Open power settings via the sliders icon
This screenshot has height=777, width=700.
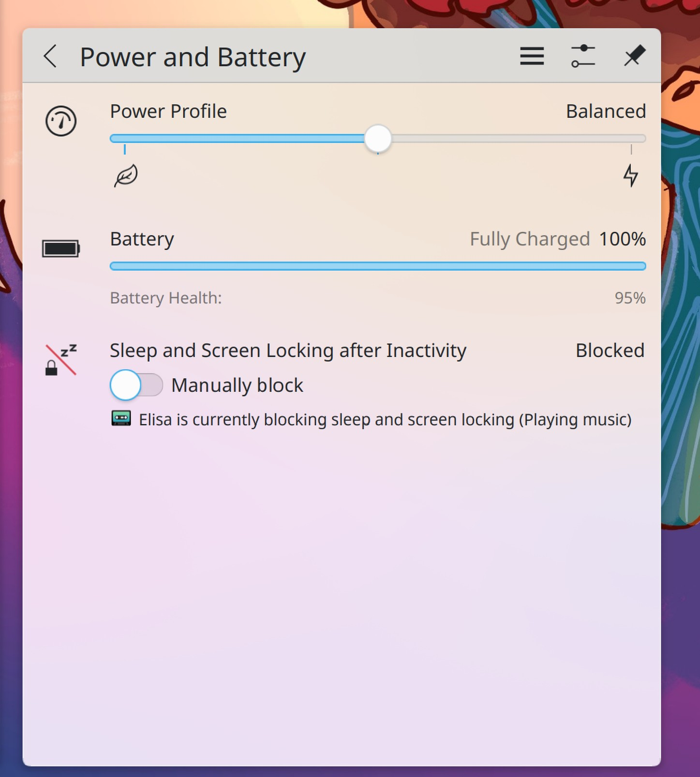pyautogui.click(x=582, y=57)
